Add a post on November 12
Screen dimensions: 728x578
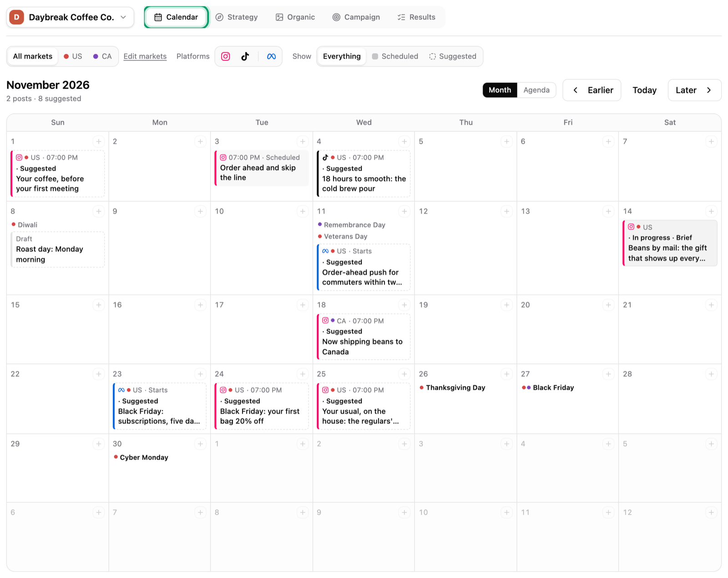[x=506, y=211]
